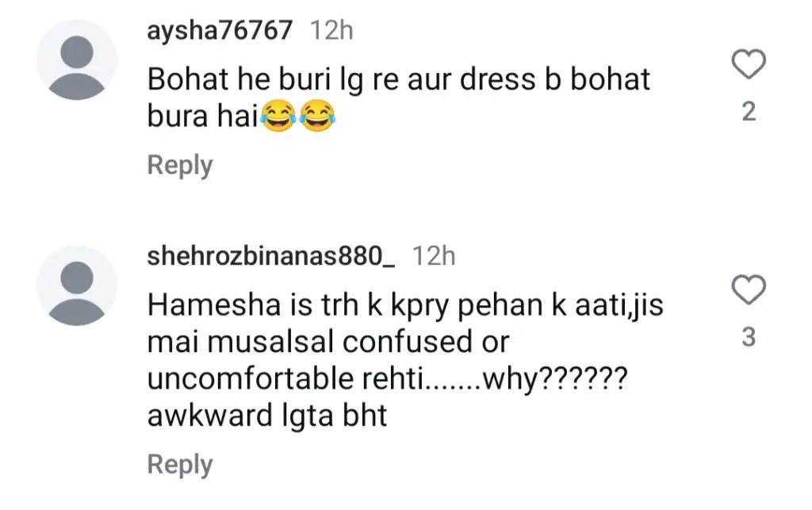This screenshot has width=812, height=510.
Task: Click the 12h timestamp beside shehrozbinanas880_
Action: [x=433, y=256]
